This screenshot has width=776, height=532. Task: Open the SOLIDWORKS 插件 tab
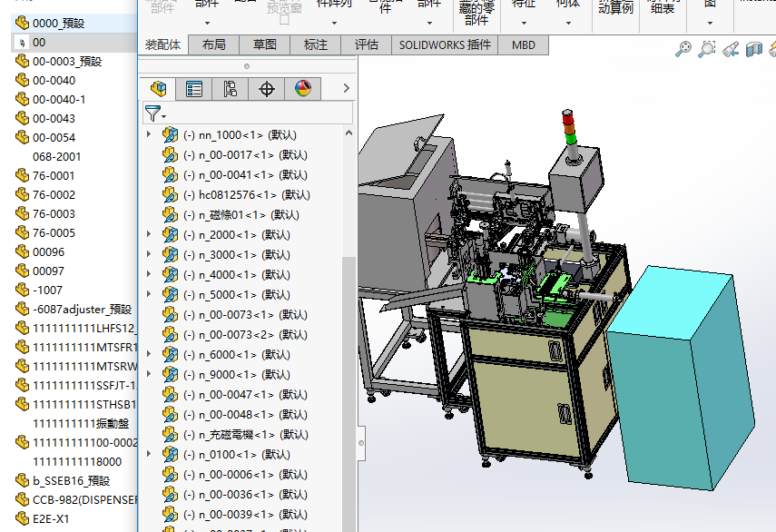[x=445, y=44]
